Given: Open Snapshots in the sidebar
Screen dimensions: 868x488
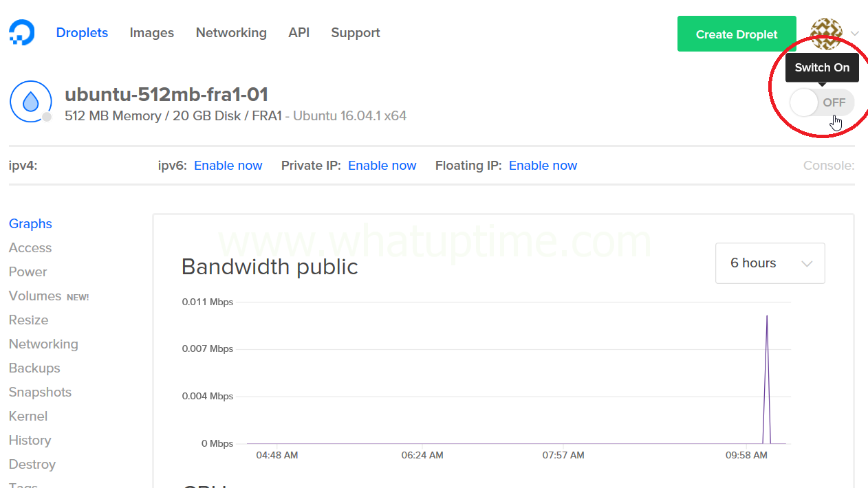Looking at the screenshot, I should [x=40, y=392].
